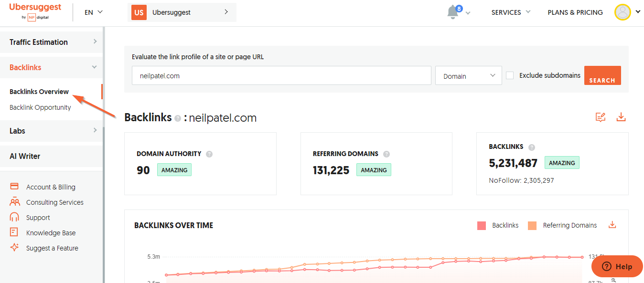Toggle the Referring Domains legend series
Screen dimensions: 644x283
pos(562,225)
